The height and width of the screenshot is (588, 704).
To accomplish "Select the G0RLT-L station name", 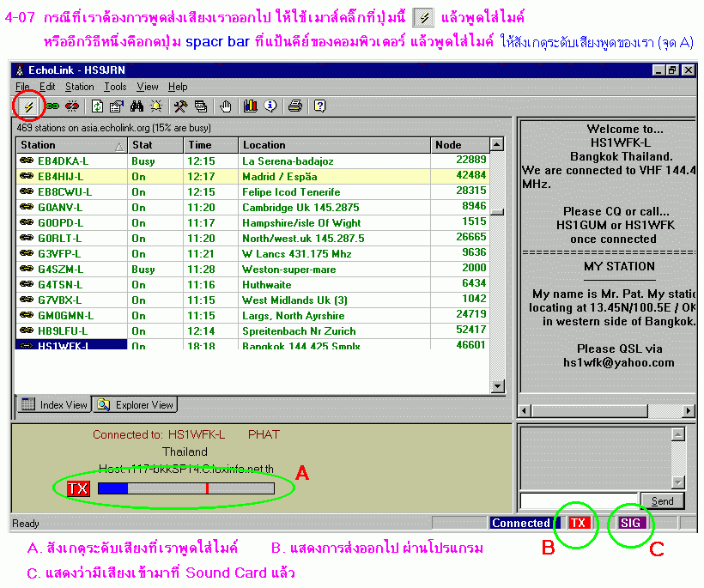I will tap(60, 239).
